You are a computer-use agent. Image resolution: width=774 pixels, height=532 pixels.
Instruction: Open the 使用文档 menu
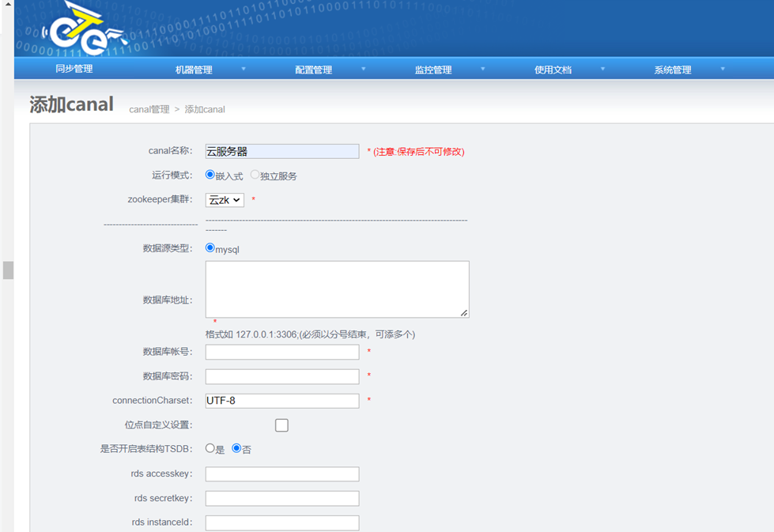pos(553,70)
